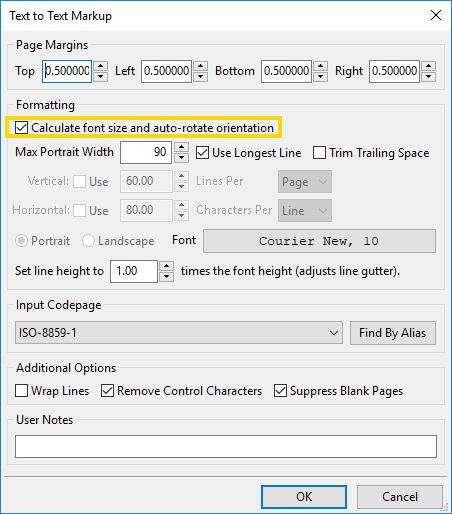Decrease Horizontal characters value down arrow
The height and width of the screenshot is (514, 452).
pos(181,216)
